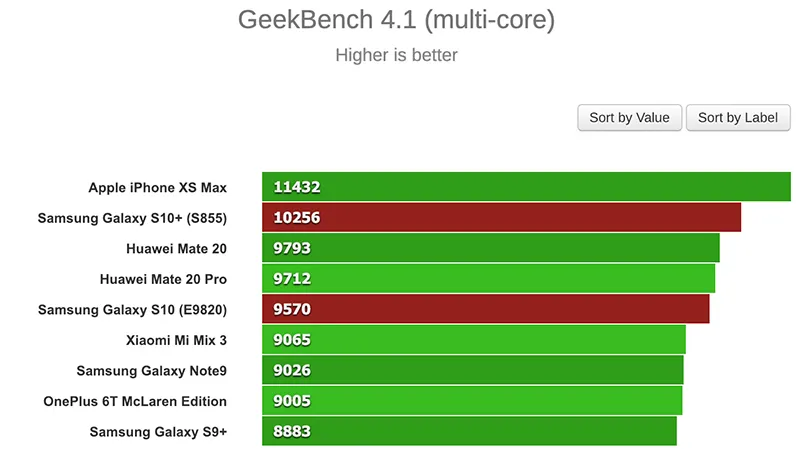Click the GeekBench 4.1 (multi-core) chart title
The width and height of the screenshot is (800, 449).
click(x=396, y=20)
